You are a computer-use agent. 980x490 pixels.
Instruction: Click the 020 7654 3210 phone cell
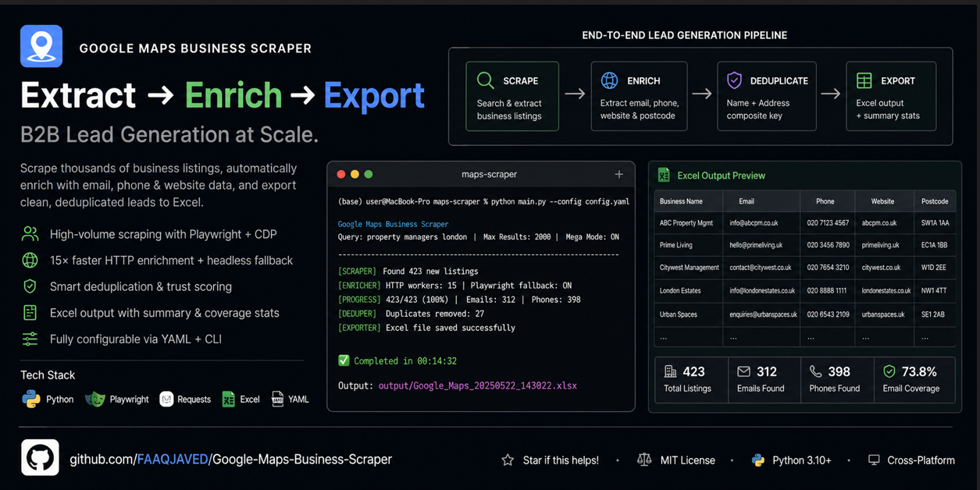[828, 268]
